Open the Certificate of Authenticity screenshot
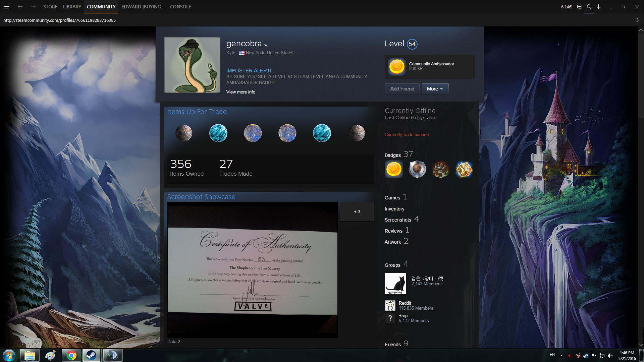Screen dimensions: 644x362 point(252,269)
